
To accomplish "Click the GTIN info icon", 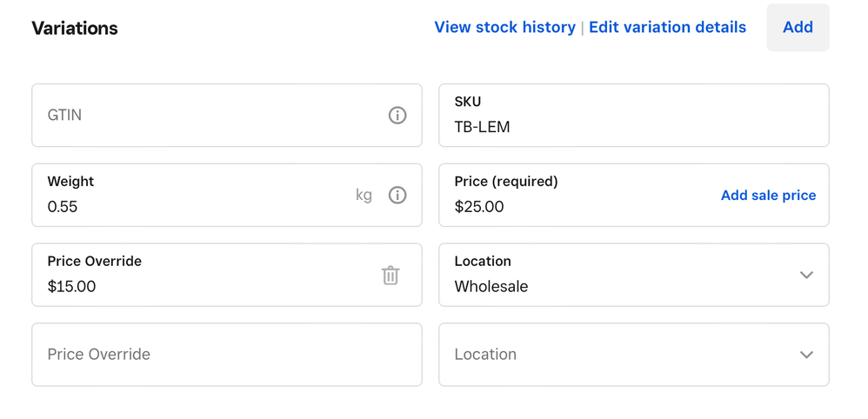I will click(397, 116).
